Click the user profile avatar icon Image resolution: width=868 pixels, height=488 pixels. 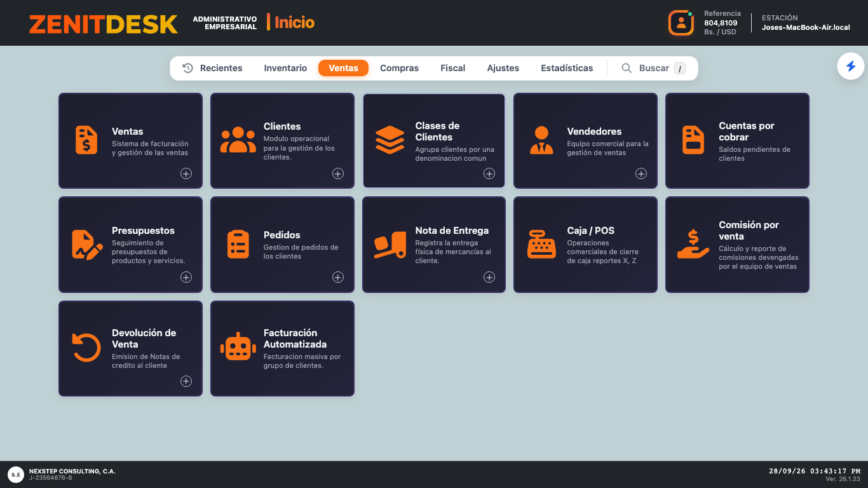681,23
